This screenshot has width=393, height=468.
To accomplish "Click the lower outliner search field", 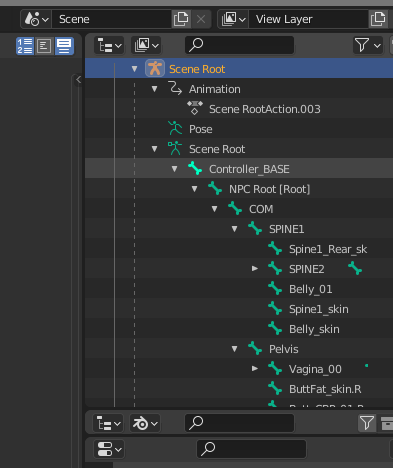I will [x=239, y=423].
